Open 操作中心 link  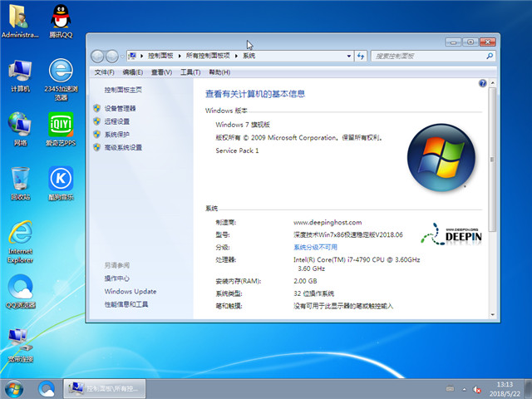(116, 278)
